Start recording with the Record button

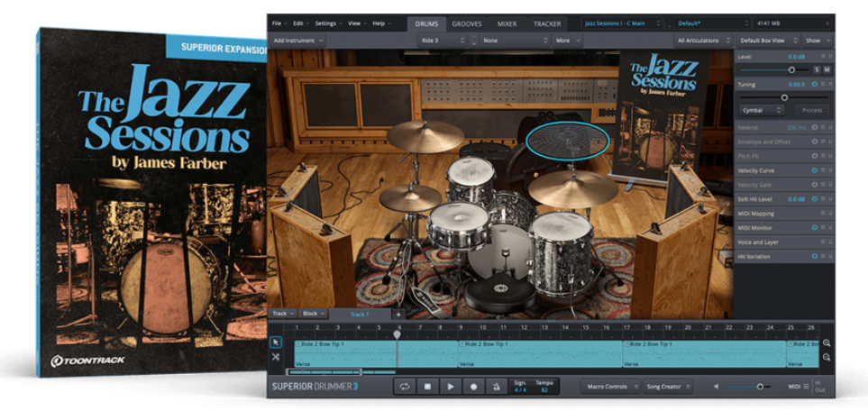(473, 387)
